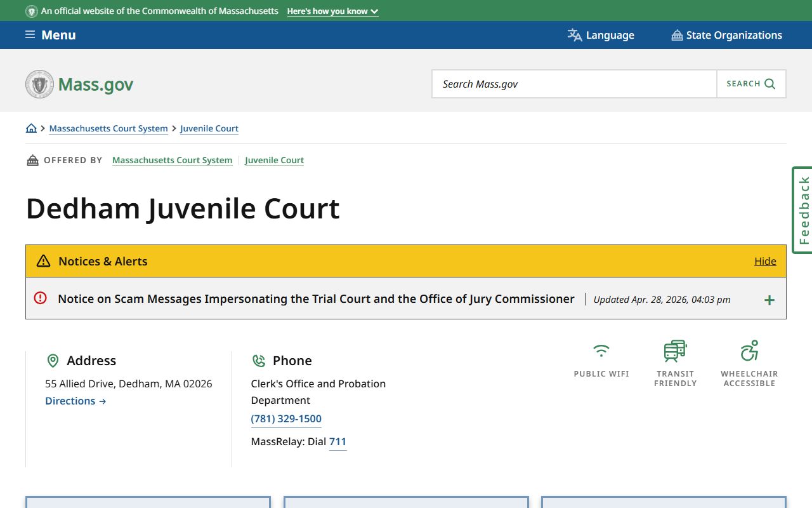The width and height of the screenshot is (812, 508).
Task: Click the Search Mass.gov input field
Action: point(575,84)
